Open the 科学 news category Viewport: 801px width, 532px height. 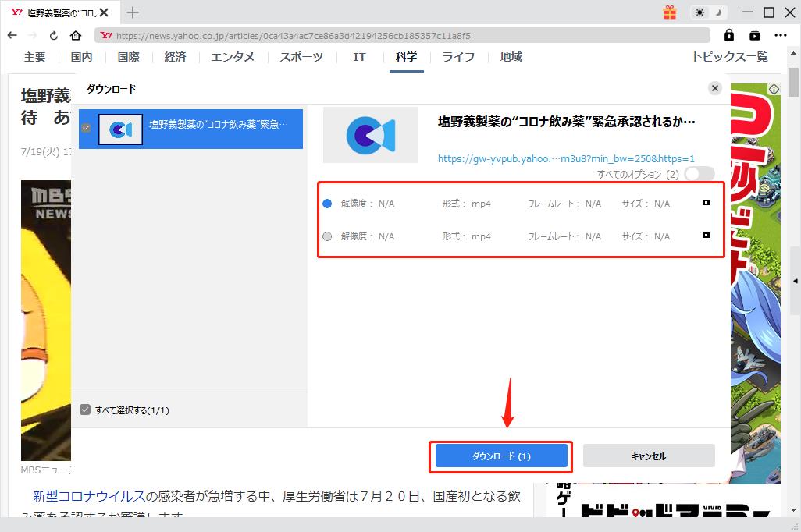[406, 57]
